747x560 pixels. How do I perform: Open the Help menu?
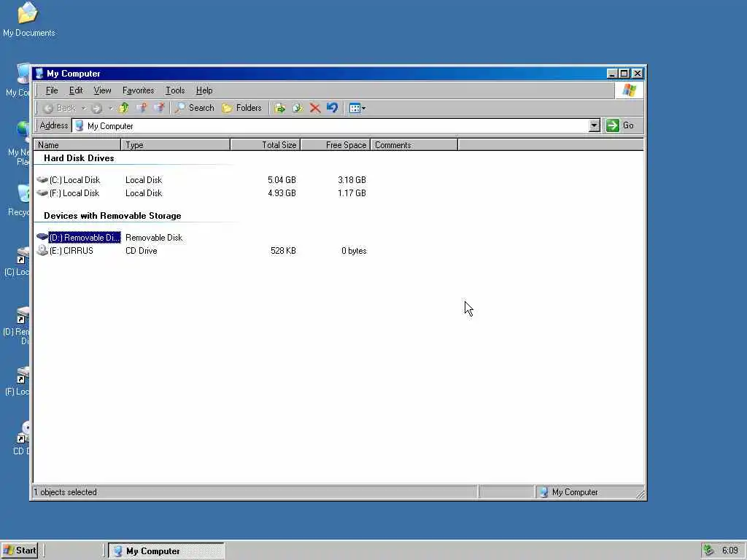coord(204,90)
